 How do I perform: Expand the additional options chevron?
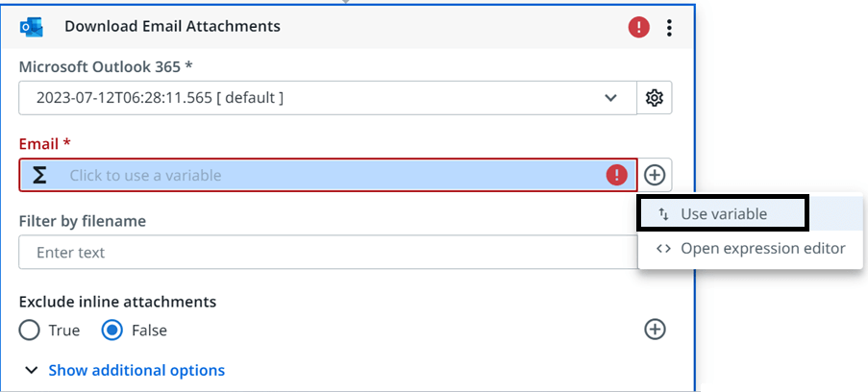(x=32, y=371)
